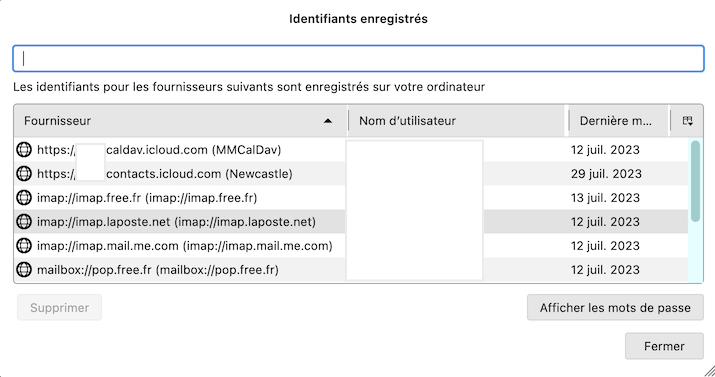
Task: Select the mailbox://pop.free.fr row
Action: [351, 269]
